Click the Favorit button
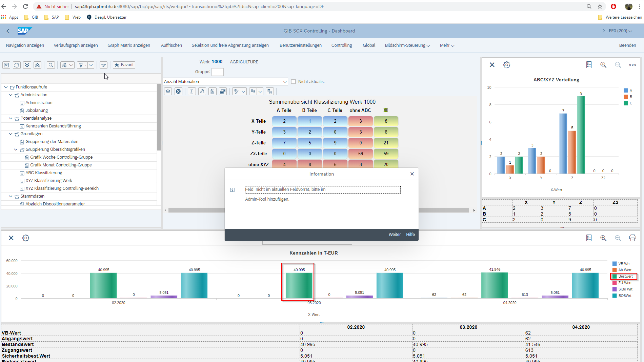644x362 pixels. click(x=124, y=65)
